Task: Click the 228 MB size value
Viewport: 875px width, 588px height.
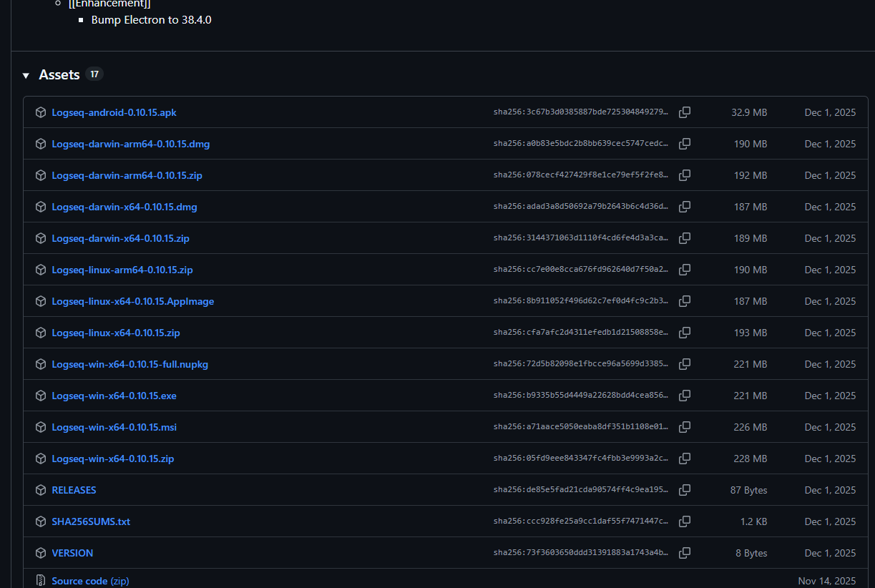Action: [751, 459]
